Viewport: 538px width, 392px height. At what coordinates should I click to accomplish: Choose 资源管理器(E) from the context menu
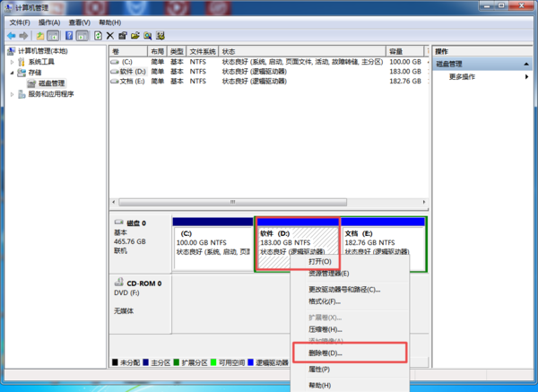tap(350, 274)
